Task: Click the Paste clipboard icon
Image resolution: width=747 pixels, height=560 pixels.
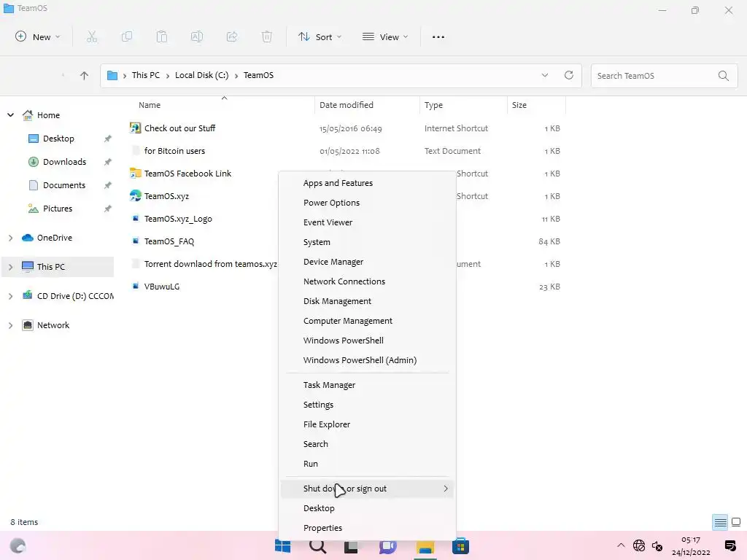Action: [162, 36]
